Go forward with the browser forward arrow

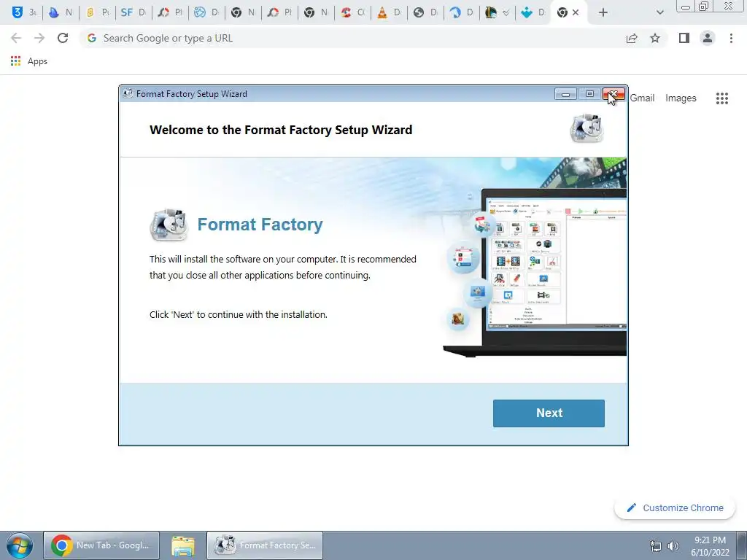click(39, 38)
